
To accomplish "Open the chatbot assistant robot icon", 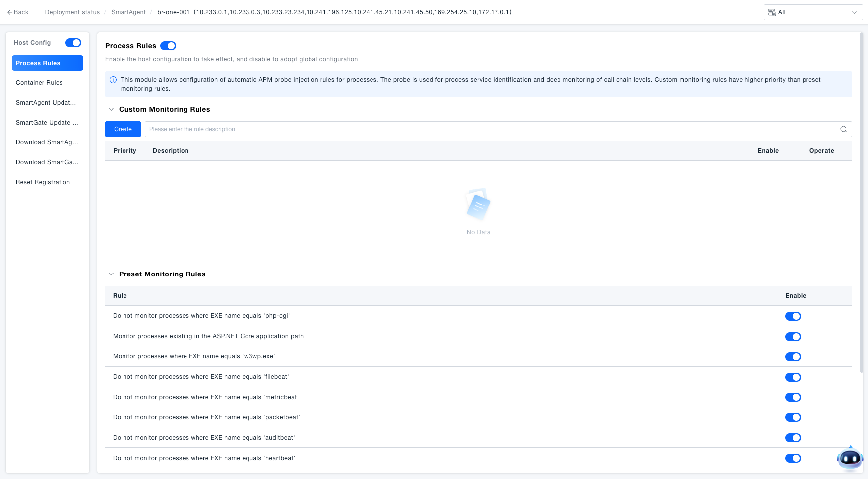I will click(x=850, y=458).
